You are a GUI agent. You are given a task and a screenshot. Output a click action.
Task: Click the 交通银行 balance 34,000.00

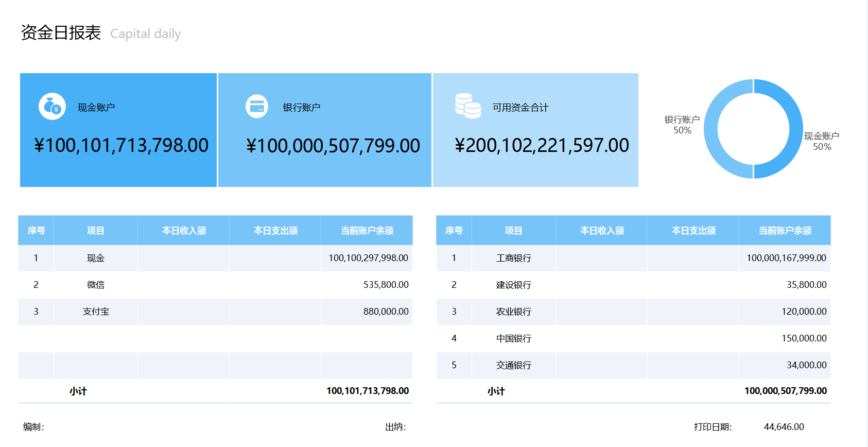coord(806,365)
